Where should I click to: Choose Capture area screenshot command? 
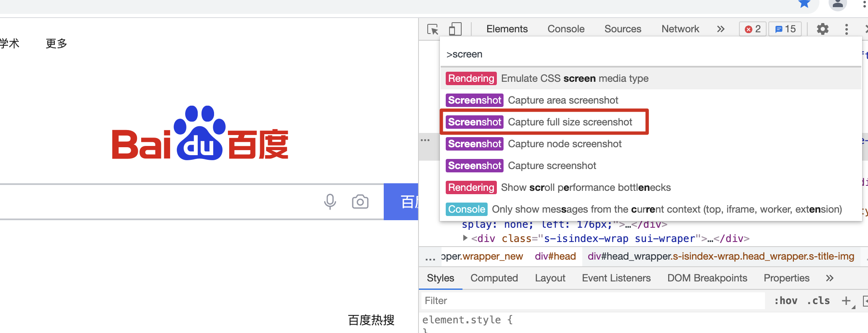tap(651, 100)
